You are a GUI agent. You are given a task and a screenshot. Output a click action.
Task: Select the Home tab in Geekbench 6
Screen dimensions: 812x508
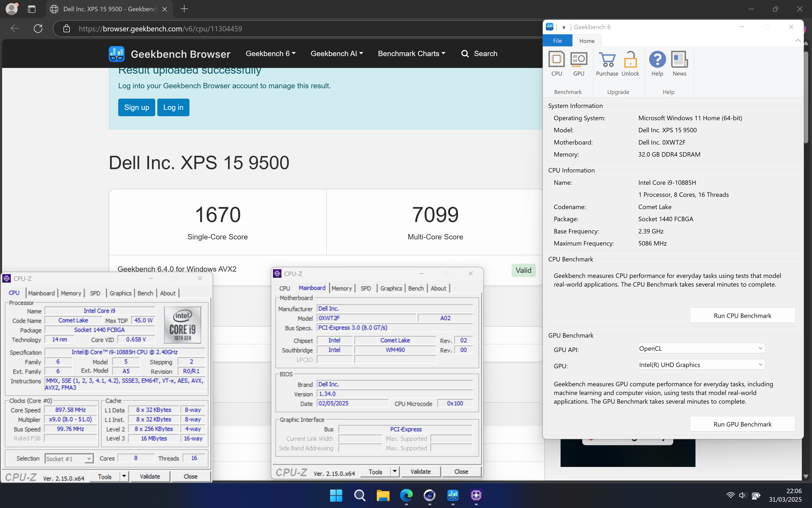coord(587,41)
